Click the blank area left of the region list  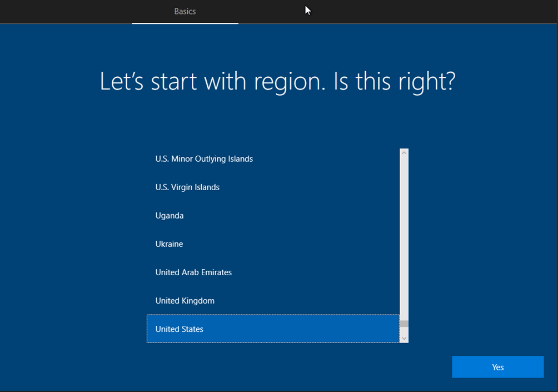coord(72,245)
